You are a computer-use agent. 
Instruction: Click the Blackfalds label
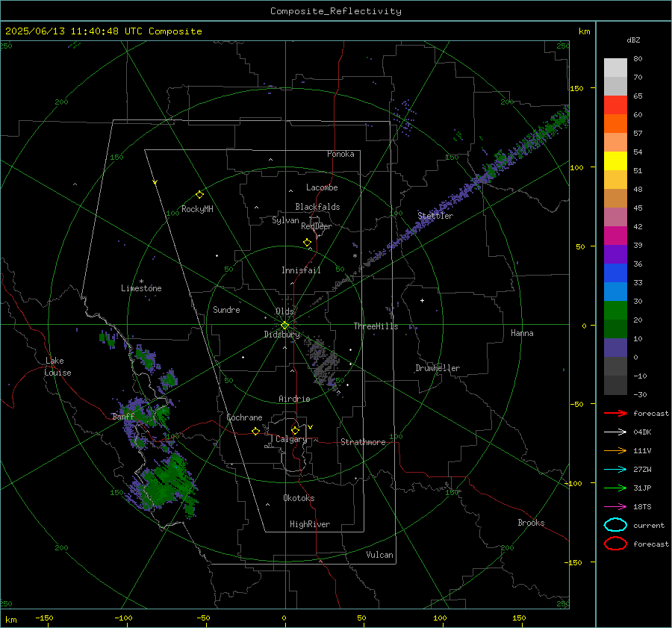pyautogui.click(x=317, y=207)
